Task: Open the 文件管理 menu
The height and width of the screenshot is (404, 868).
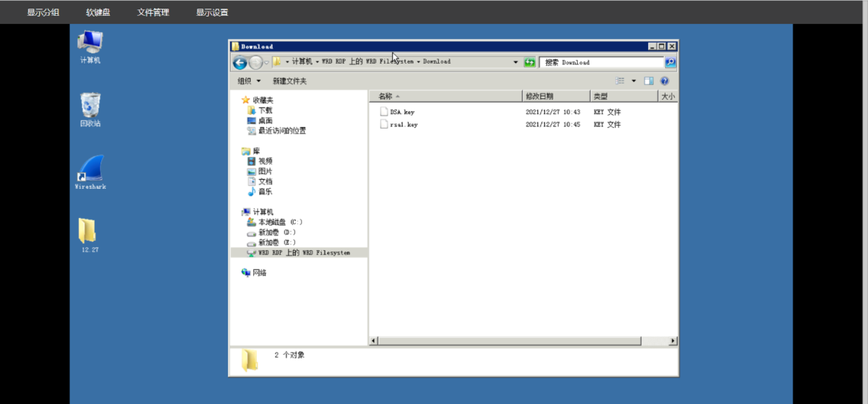Action: (x=153, y=12)
